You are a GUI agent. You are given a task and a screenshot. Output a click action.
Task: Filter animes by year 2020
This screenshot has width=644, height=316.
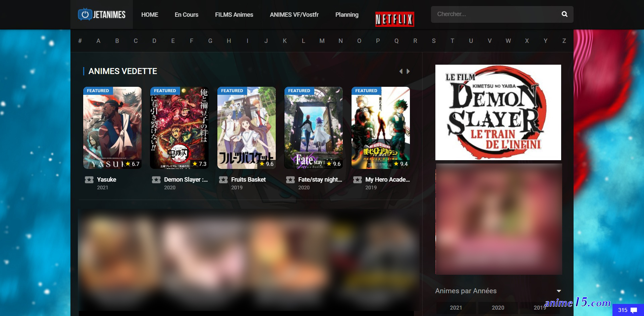pos(498,308)
